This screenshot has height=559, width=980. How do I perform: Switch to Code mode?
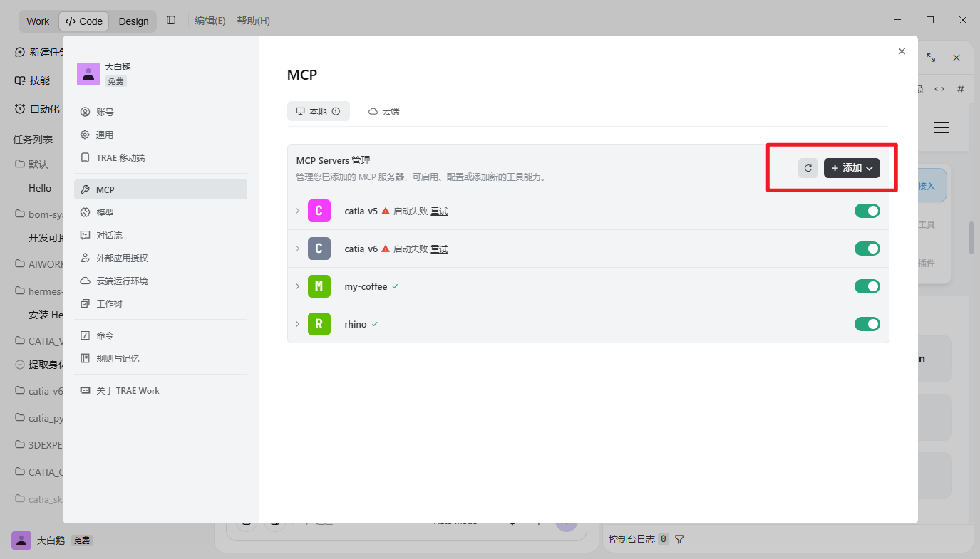(84, 21)
